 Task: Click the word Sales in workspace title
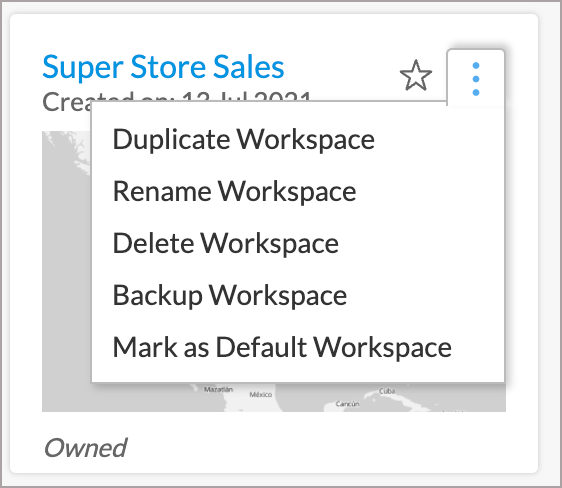[x=249, y=67]
